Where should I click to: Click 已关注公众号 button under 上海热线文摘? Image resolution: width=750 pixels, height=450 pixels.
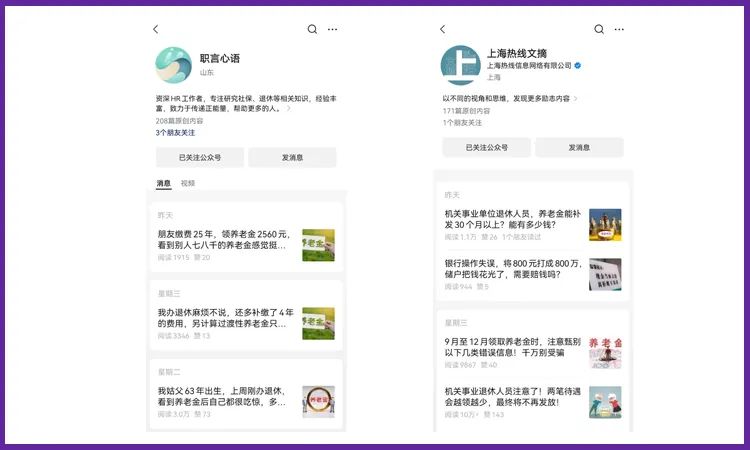486,147
